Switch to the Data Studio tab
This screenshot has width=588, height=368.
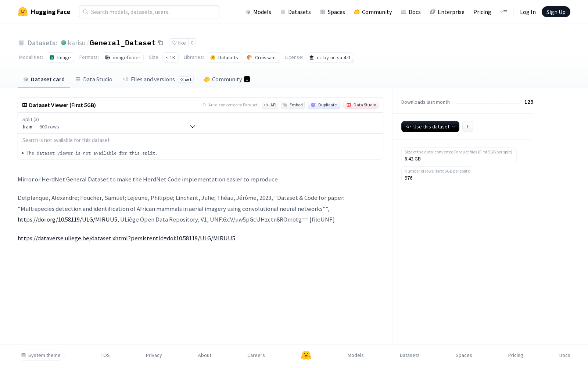pos(94,79)
